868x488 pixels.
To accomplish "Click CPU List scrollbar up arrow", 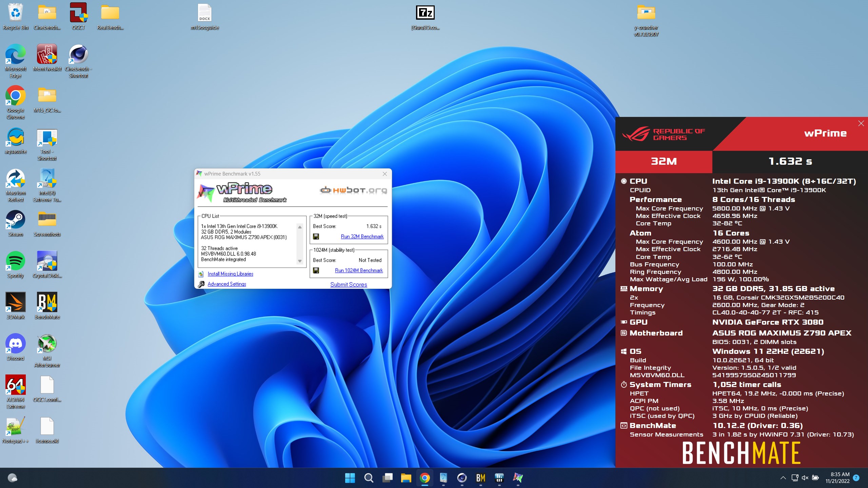I will click(300, 227).
